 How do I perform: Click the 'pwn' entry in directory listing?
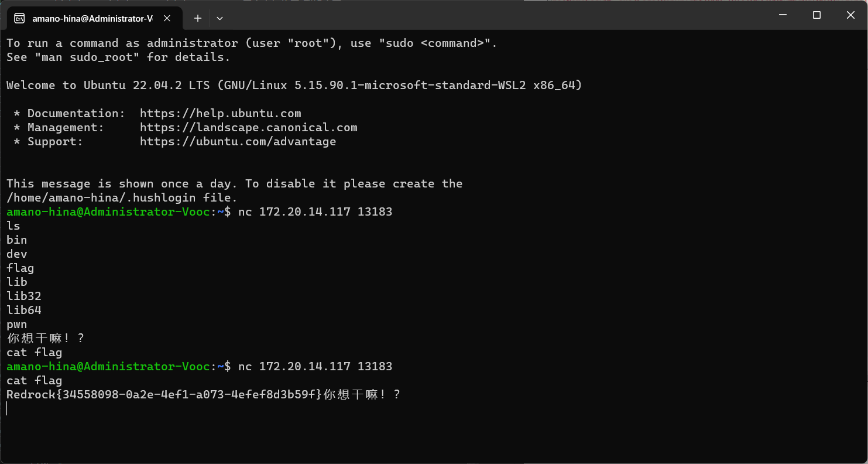click(17, 324)
